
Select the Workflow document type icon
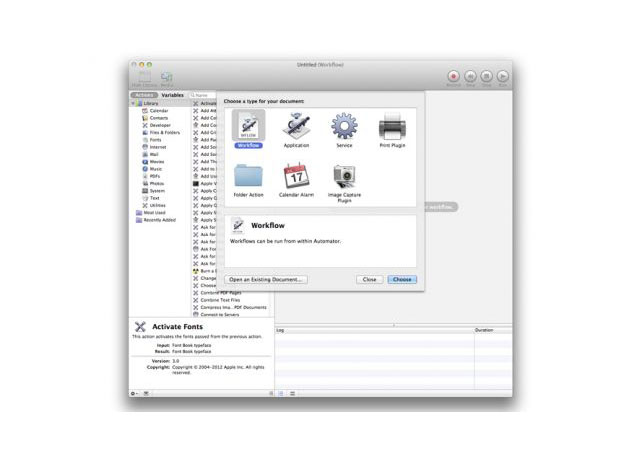tap(248, 126)
